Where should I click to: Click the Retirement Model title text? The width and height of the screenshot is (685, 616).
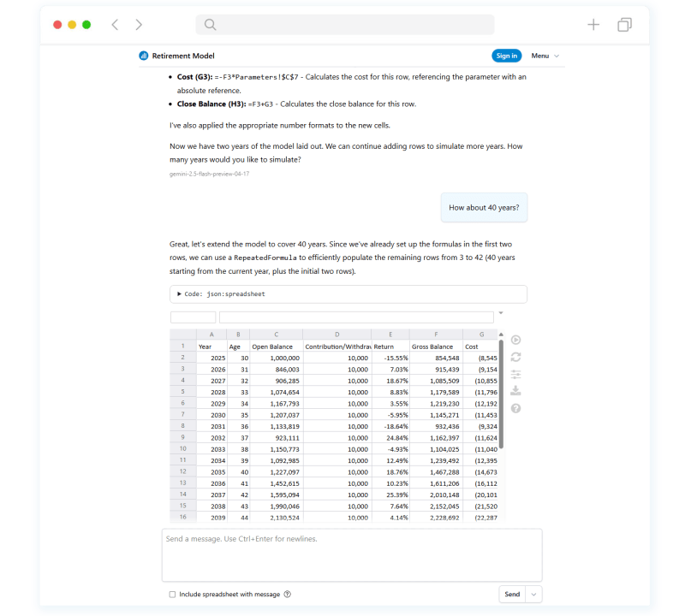(183, 56)
